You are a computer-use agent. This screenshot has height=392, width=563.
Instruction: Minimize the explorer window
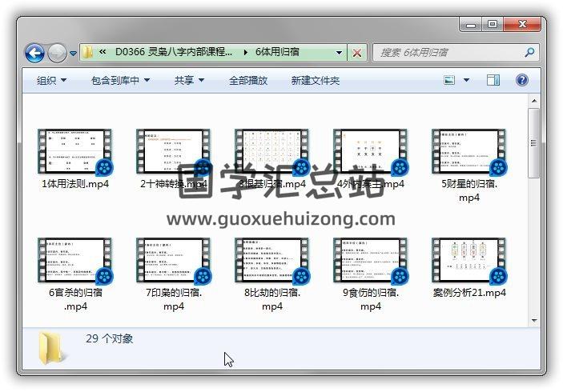[x=470, y=25]
